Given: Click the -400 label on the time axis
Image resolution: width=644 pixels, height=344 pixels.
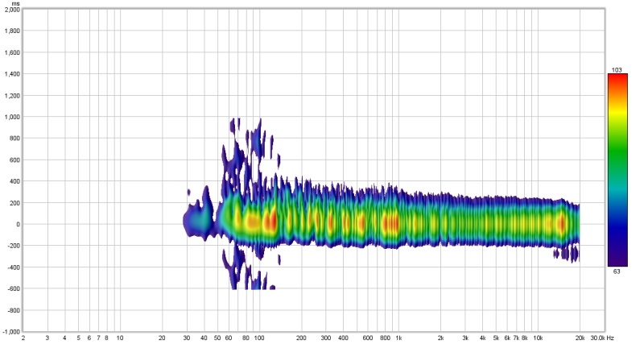Looking at the screenshot, I should click(14, 267).
